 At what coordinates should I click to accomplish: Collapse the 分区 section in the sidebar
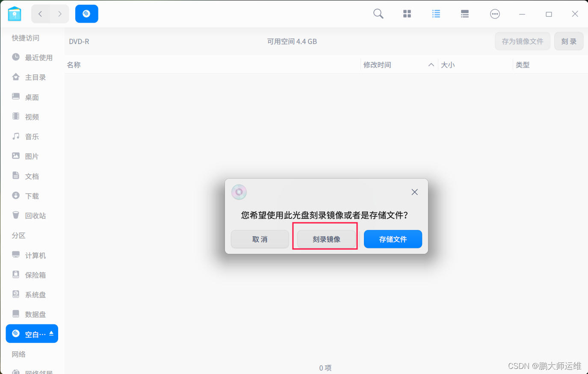tap(18, 235)
